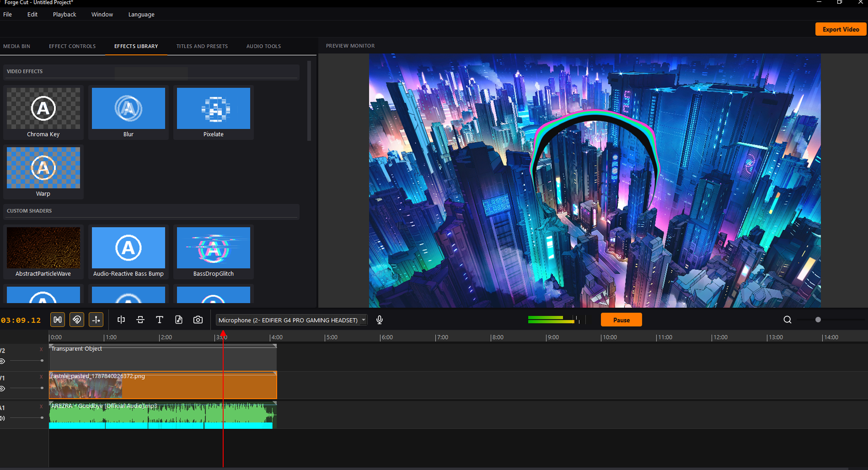
Task: Open the Language menu
Action: click(x=142, y=14)
